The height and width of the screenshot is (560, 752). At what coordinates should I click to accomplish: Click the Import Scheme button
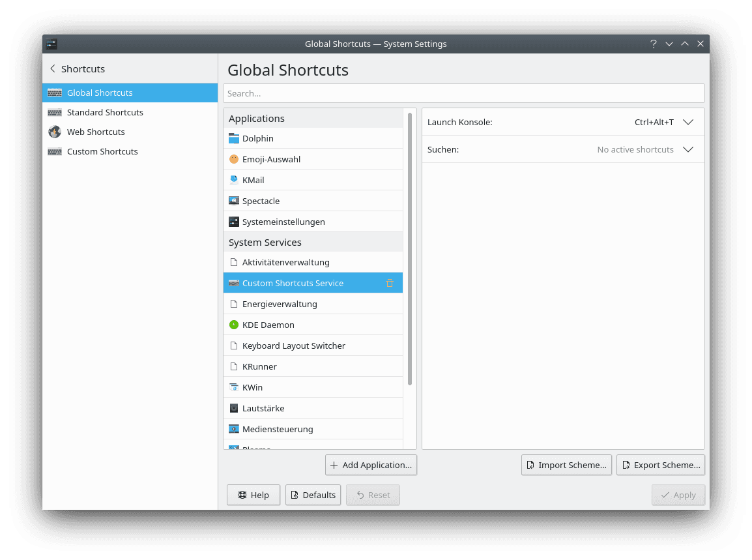click(x=566, y=465)
